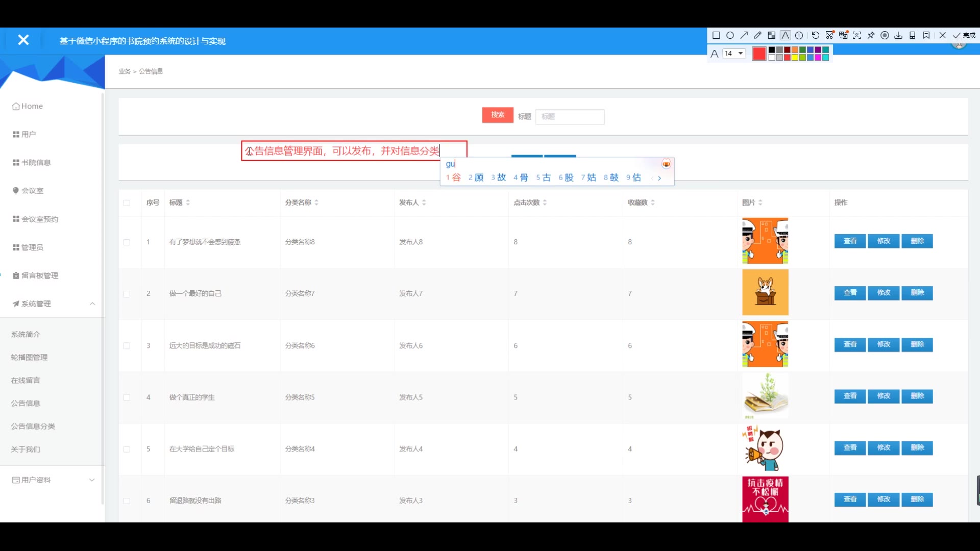
Task: Open the font size 14 dropdown
Action: 734,54
